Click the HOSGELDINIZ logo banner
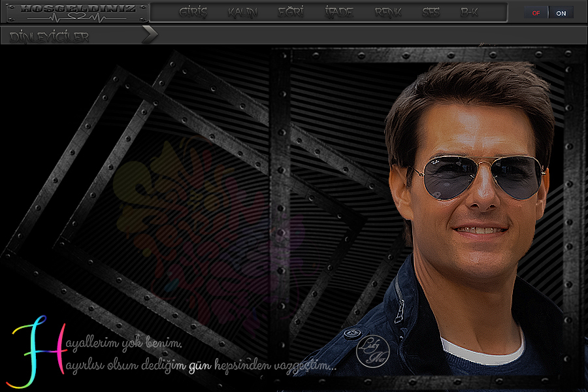This screenshot has width=588, height=392. coord(77,8)
